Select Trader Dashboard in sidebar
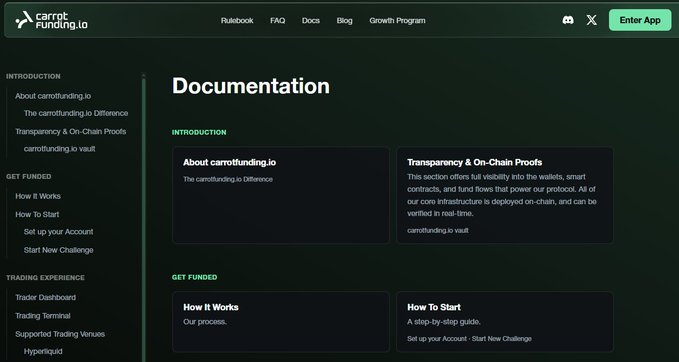 [x=45, y=297]
